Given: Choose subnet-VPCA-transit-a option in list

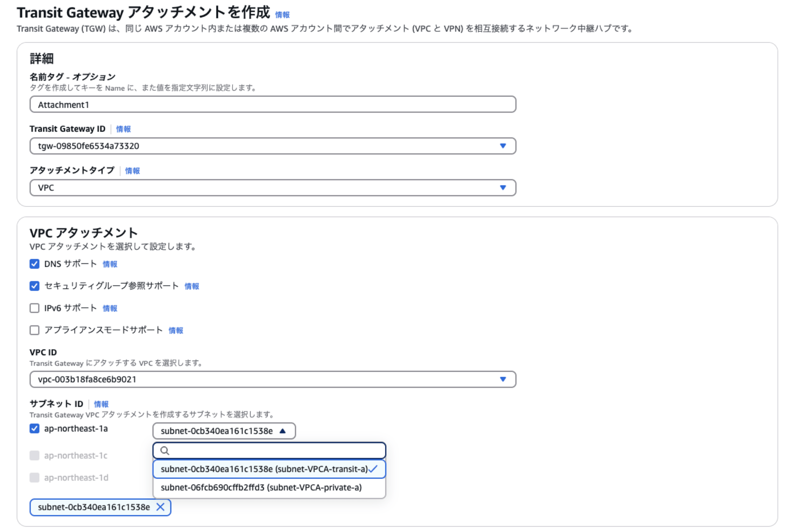Looking at the screenshot, I should [x=264, y=469].
